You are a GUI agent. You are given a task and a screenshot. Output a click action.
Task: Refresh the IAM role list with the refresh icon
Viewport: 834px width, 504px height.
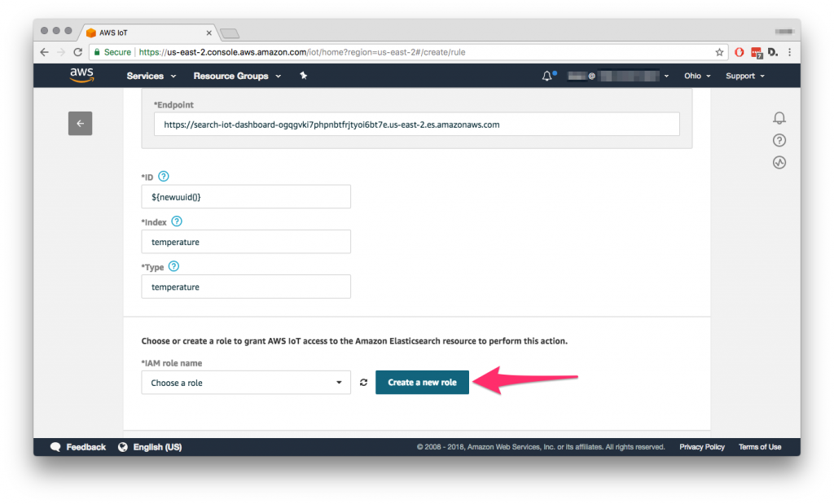coord(363,382)
